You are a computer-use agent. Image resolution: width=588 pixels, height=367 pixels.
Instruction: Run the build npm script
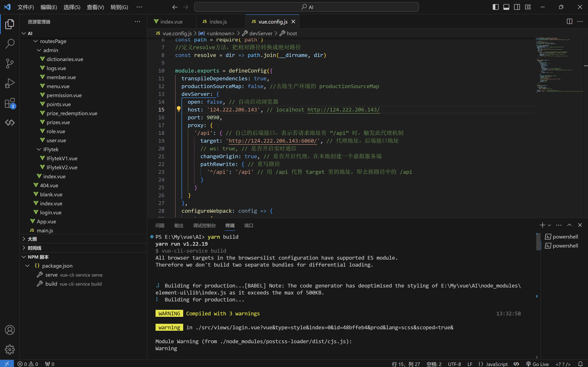[x=83, y=284]
